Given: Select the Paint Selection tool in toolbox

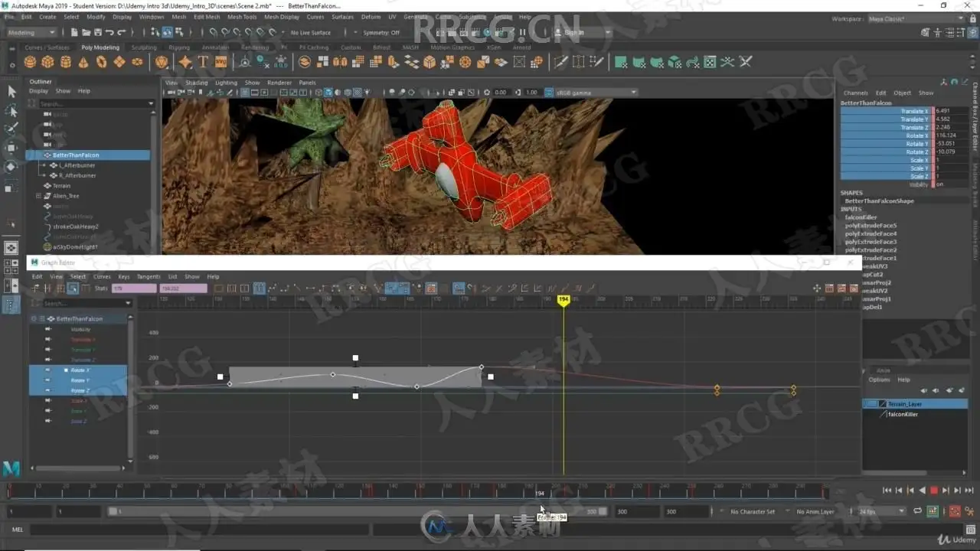Looking at the screenshot, I should pyautogui.click(x=11, y=129).
